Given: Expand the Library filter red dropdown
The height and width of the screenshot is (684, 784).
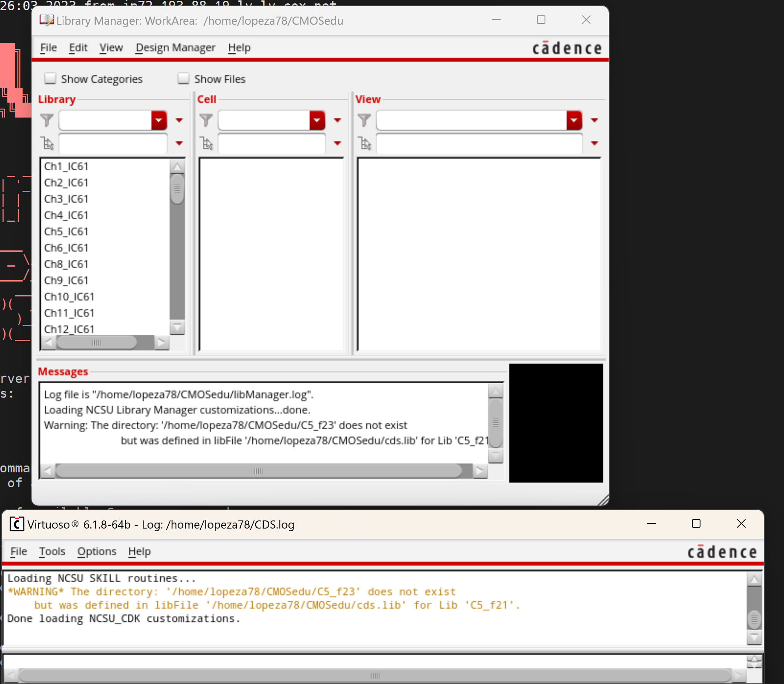Looking at the screenshot, I should (x=159, y=120).
